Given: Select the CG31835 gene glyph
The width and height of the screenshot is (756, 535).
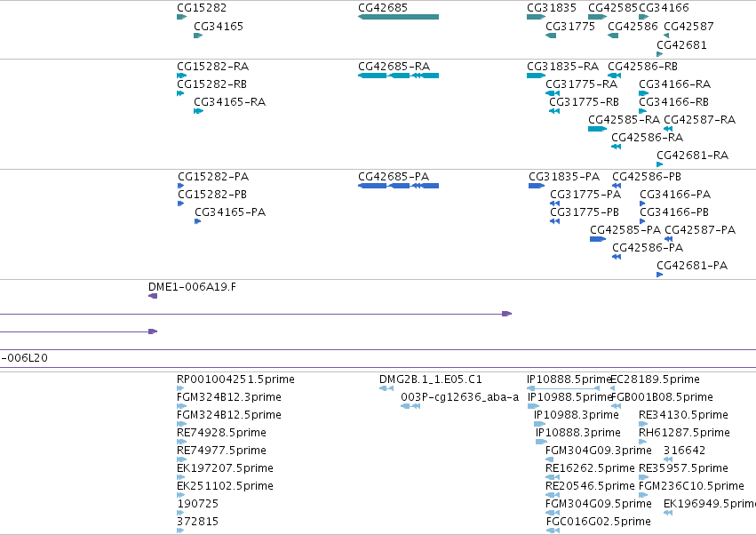Looking at the screenshot, I should [537, 17].
